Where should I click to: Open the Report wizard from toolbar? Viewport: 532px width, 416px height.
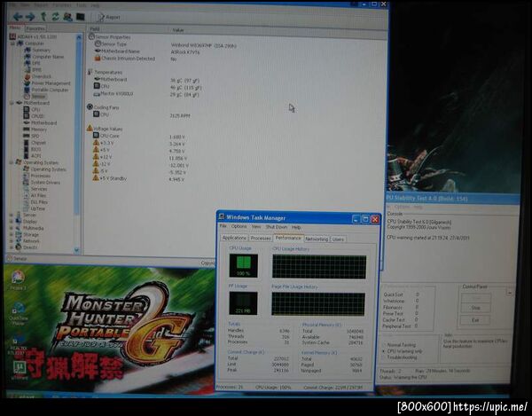pyautogui.click(x=108, y=17)
